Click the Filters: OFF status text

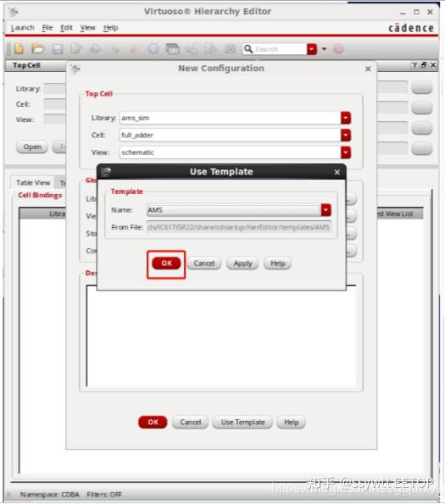pos(104,495)
